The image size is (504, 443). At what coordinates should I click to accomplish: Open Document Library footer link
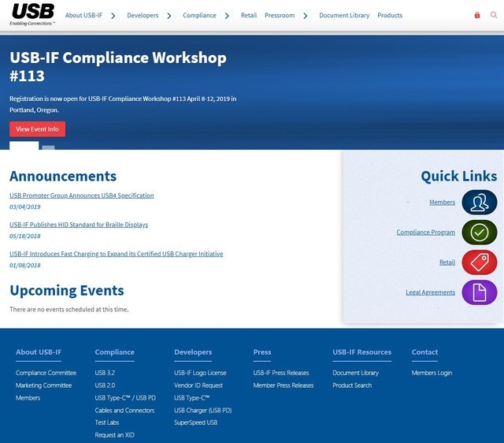click(355, 373)
